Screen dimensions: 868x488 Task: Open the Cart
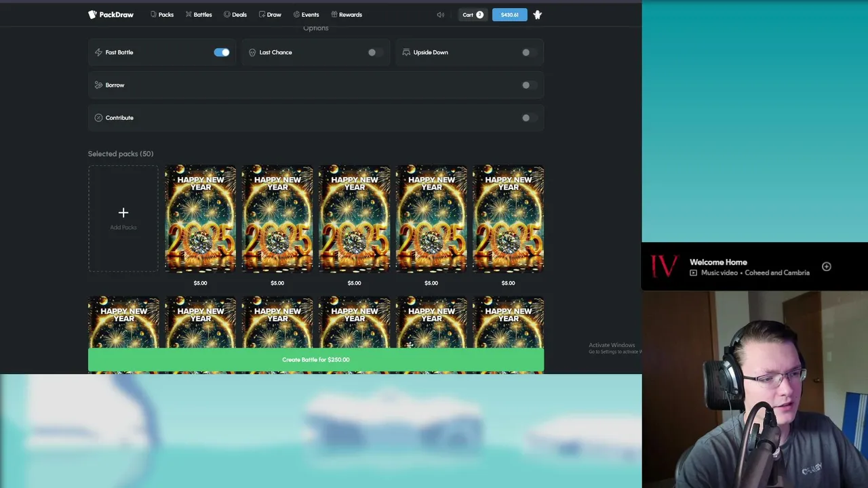click(x=473, y=14)
